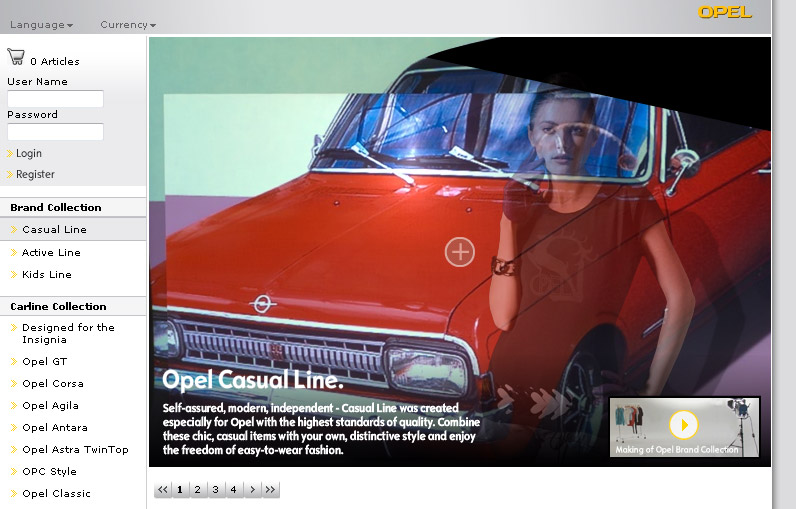Click the Password input field

point(55,132)
